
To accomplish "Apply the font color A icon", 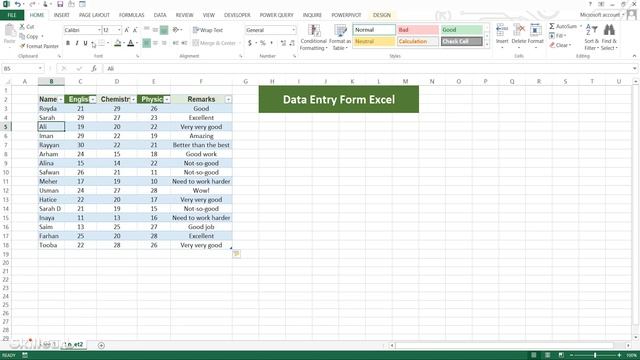I will (x=131, y=43).
